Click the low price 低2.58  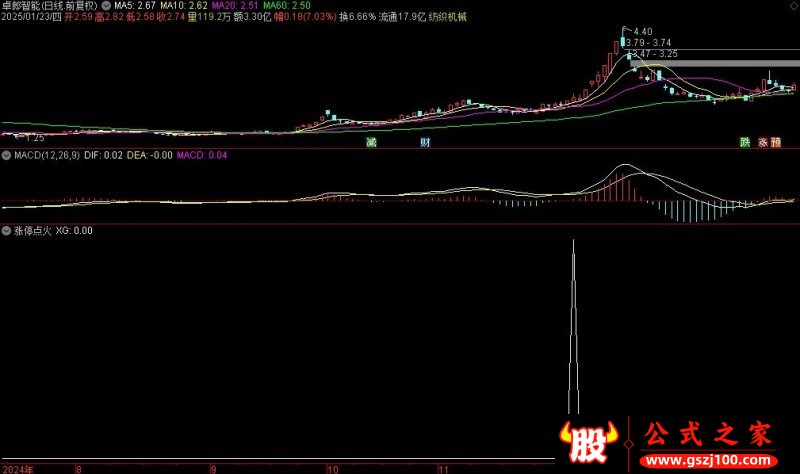(140, 17)
